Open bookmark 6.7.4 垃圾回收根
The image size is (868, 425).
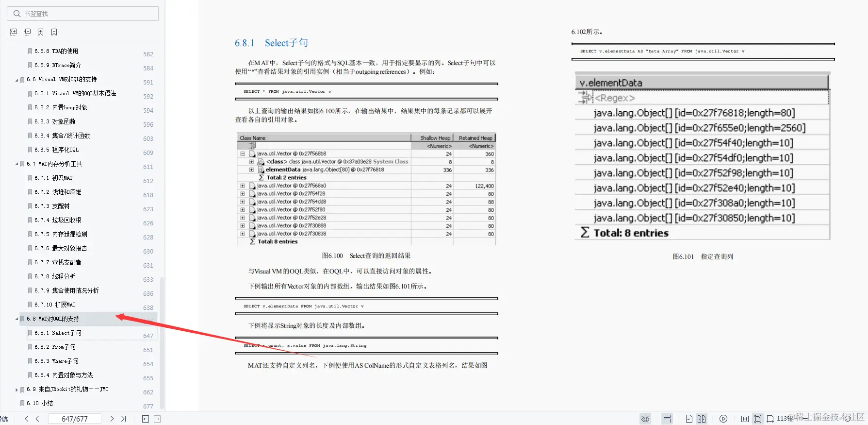[x=58, y=220]
